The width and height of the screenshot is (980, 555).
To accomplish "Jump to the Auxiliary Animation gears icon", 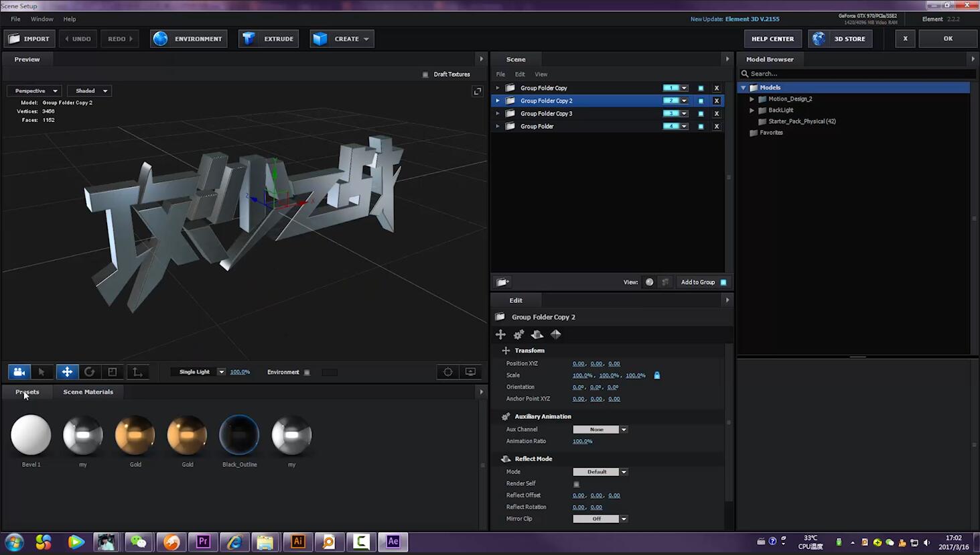I will point(518,334).
